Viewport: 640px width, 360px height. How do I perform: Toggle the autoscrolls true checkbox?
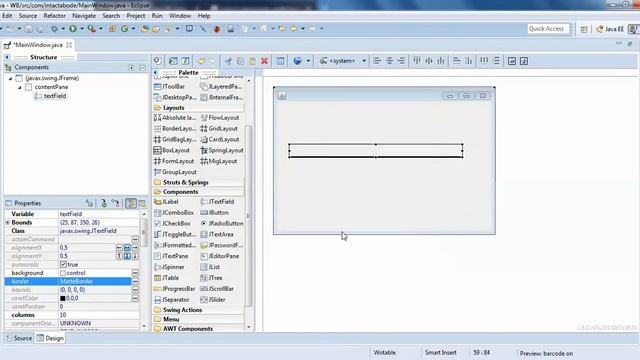click(x=63, y=264)
